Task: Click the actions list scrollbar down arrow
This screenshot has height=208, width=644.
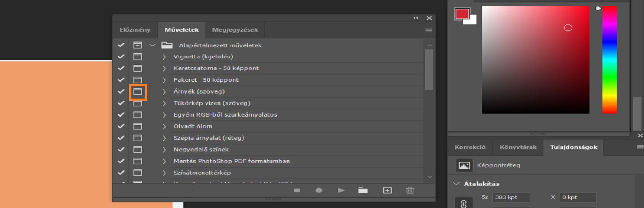Action: point(429,176)
